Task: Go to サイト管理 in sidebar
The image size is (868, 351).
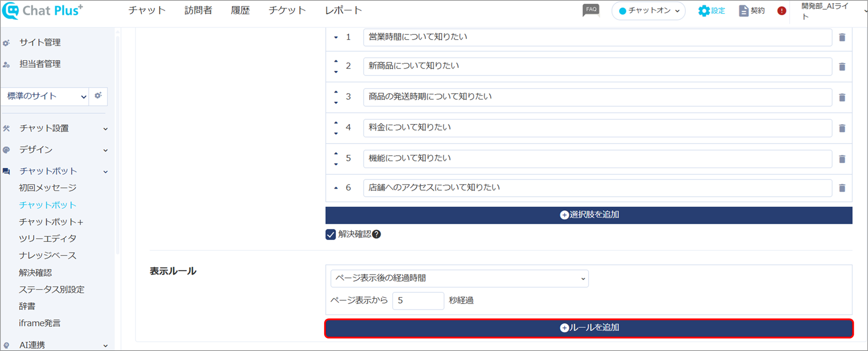Action: [x=40, y=42]
